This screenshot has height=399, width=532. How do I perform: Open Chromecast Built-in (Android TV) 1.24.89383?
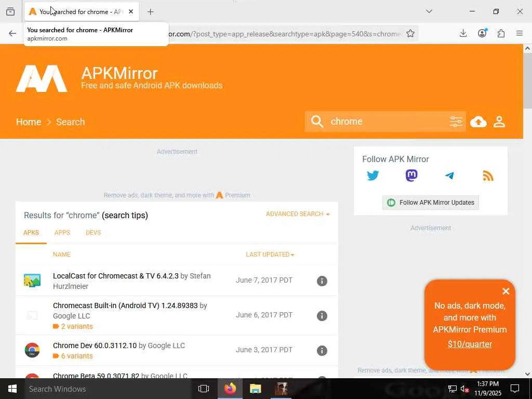[x=125, y=305]
